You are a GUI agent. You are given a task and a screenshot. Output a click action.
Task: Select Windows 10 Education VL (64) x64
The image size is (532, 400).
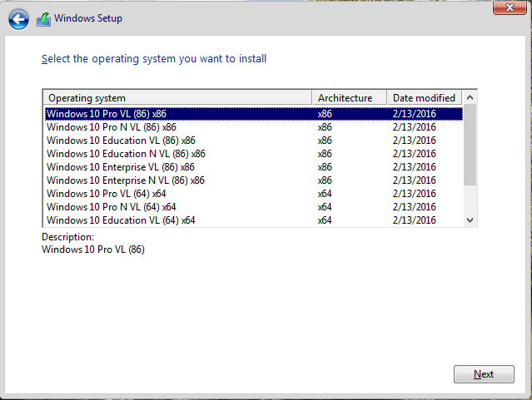(253, 220)
